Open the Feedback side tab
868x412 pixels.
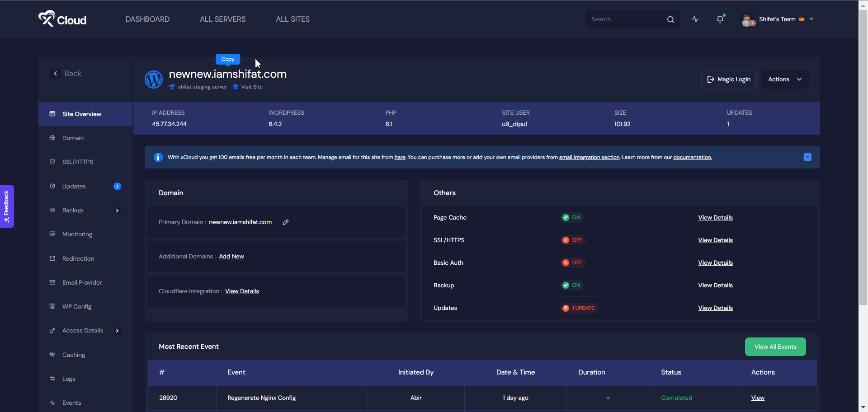click(7, 206)
